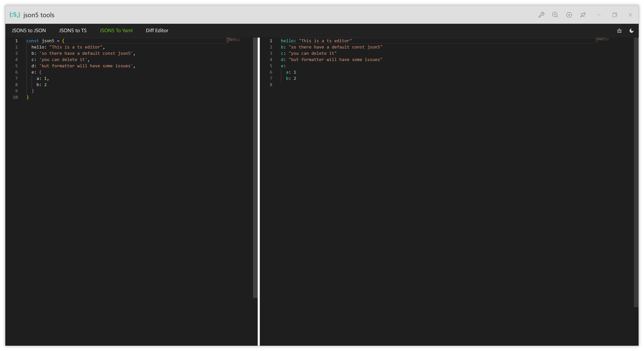
Task: Minimize the json5 tools window
Action: click(599, 15)
